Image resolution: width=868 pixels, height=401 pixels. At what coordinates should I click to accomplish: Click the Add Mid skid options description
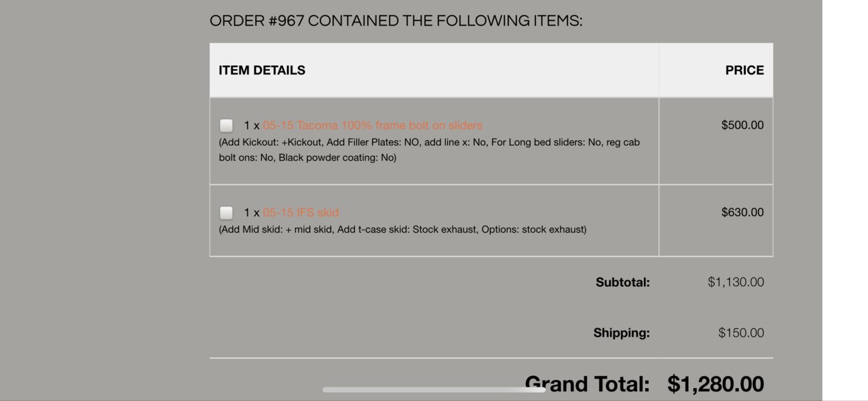point(402,229)
